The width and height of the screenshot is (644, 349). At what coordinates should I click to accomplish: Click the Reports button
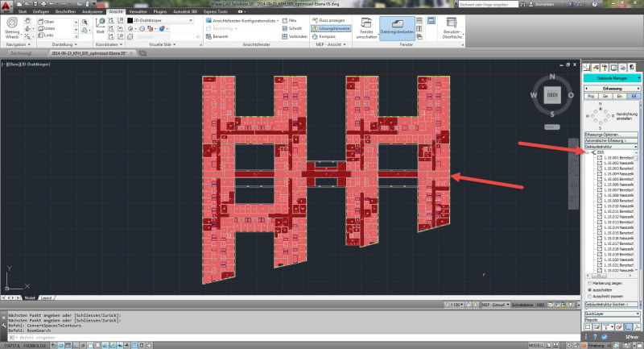pos(612,319)
